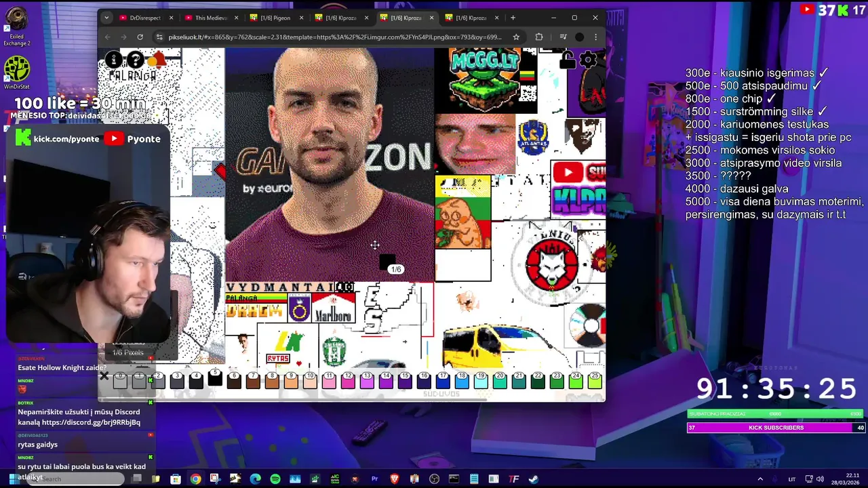Image resolution: width=868 pixels, height=488 pixels.
Task: Select color 11 pink swatch
Action: pyautogui.click(x=329, y=380)
